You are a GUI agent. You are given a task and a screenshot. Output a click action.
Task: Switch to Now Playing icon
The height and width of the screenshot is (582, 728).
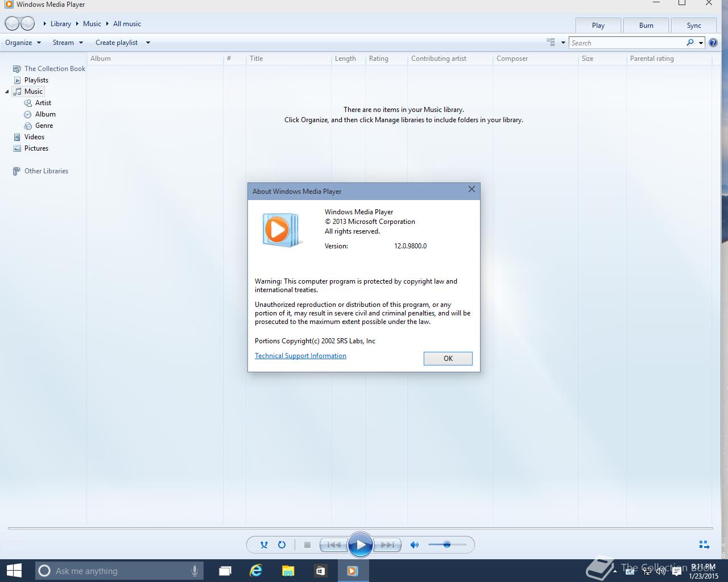click(x=704, y=544)
